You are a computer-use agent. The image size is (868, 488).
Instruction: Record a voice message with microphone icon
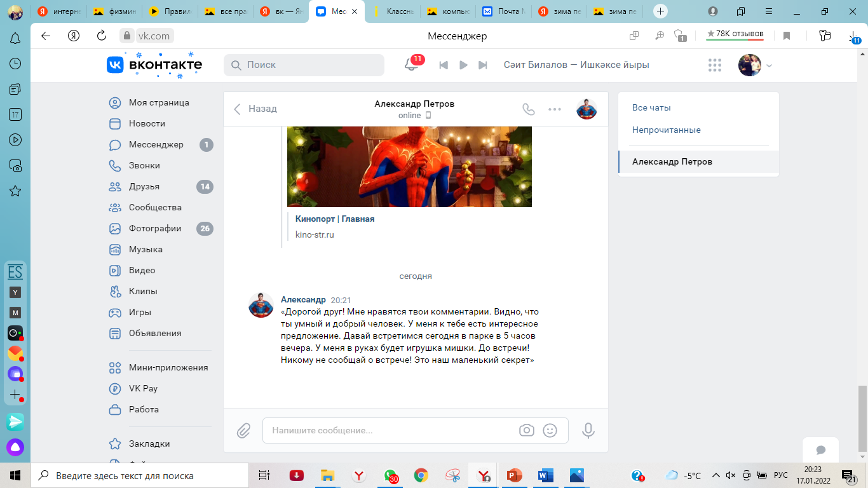coord(588,430)
